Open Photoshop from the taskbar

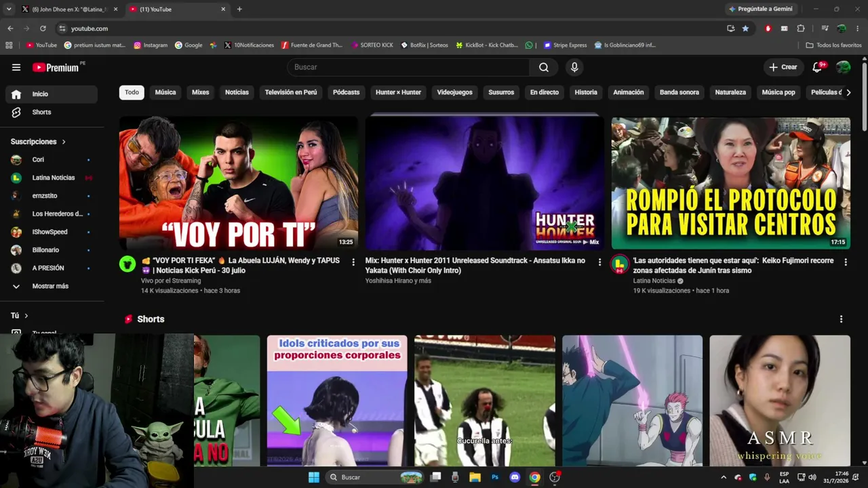tap(495, 477)
